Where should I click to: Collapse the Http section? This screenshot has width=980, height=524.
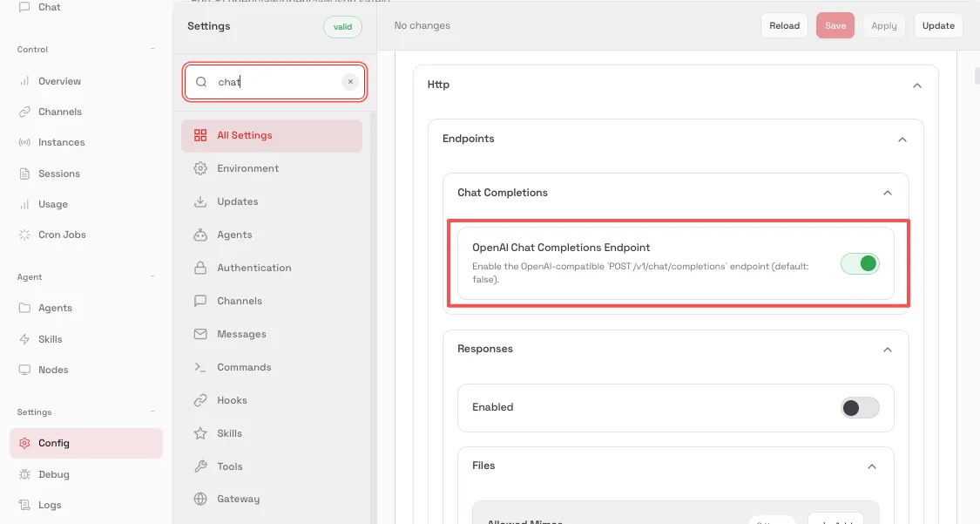point(916,85)
